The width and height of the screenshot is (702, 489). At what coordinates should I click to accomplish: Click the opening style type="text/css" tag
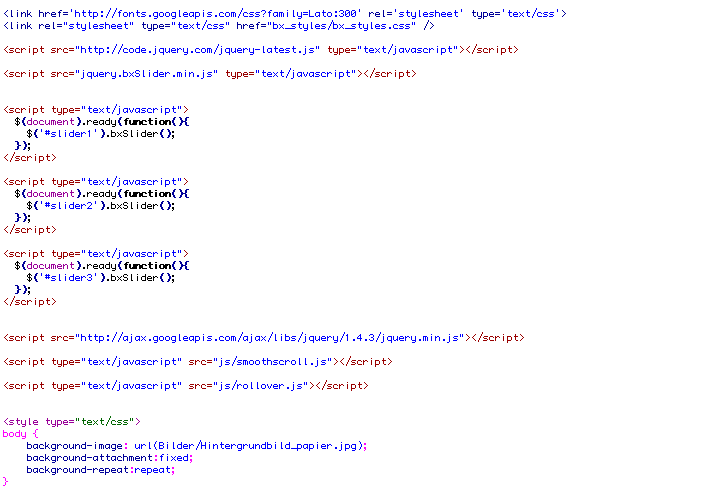coord(72,422)
